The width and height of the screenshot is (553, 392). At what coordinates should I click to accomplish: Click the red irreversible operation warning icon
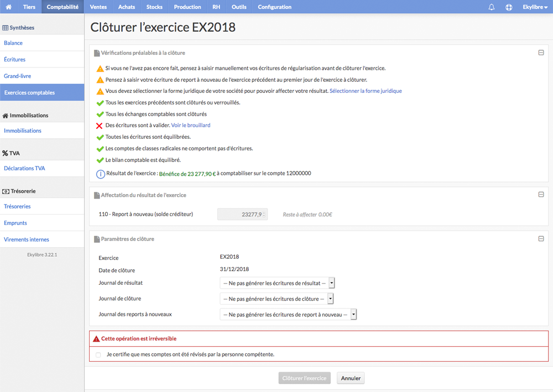point(96,339)
